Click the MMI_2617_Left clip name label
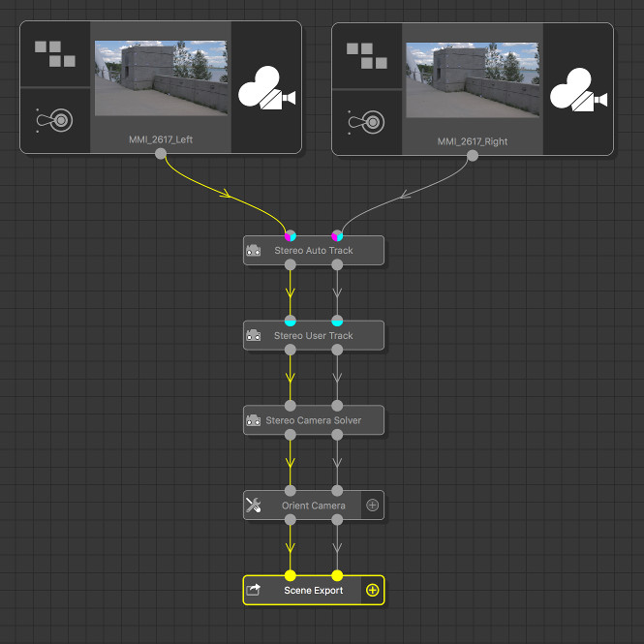Viewport: 644px width, 644px height. click(x=161, y=139)
